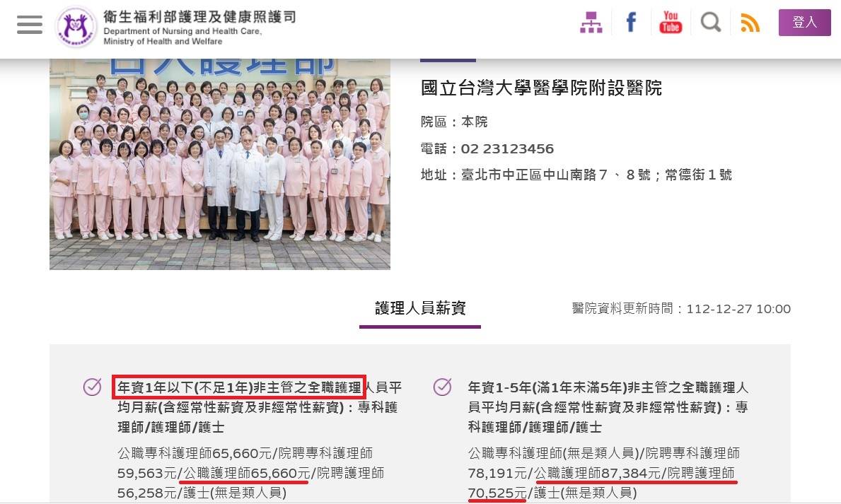Open the YouTube channel icon
The width and height of the screenshot is (841, 504).
pyautogui.click(x=670, y=23)
